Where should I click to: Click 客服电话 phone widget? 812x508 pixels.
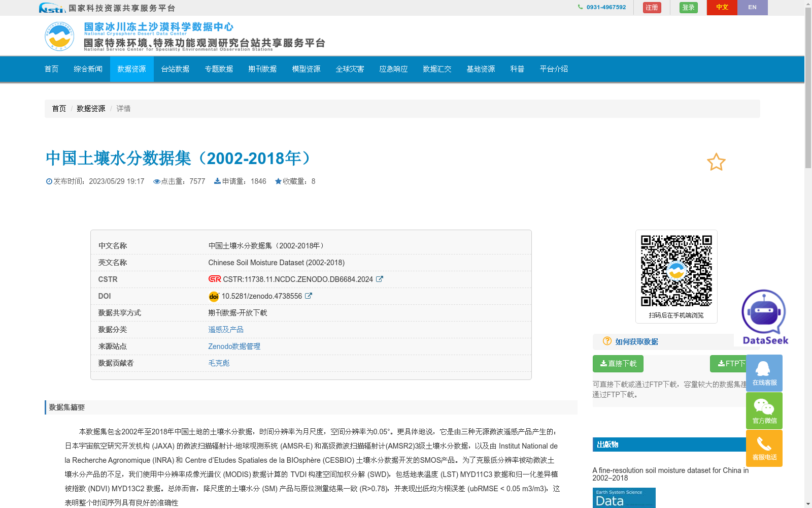click(x=764, y=448)
